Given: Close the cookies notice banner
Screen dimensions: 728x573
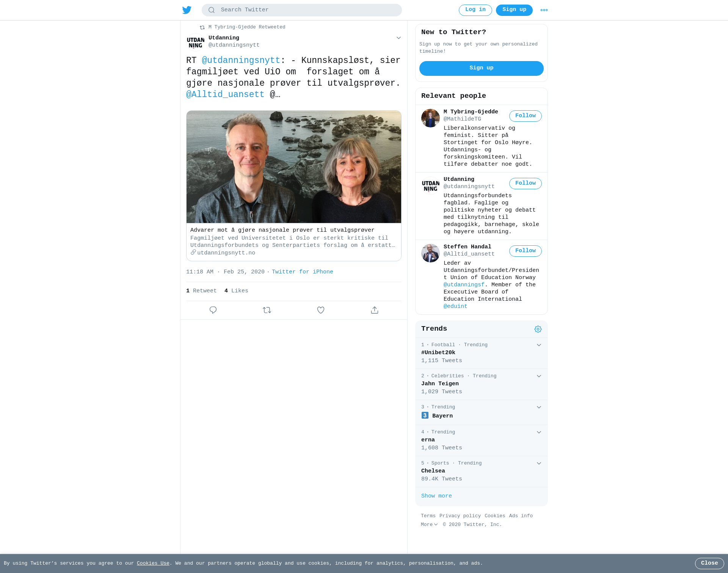Looking at the screenshot, I should (709, 564).
